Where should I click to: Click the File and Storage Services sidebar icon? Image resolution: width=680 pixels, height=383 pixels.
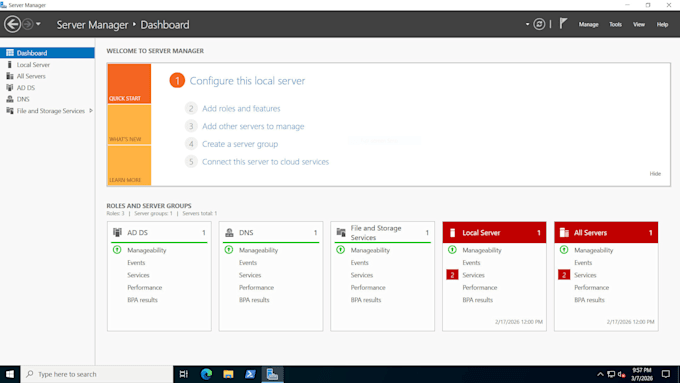click(x=10, y=111)
